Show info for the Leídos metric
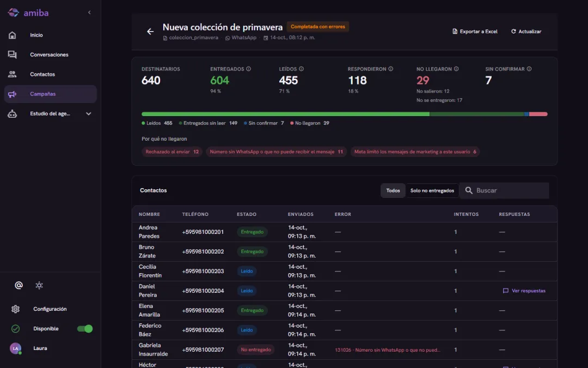The width and height of the screenshot is (588, 368). [301, 69]
